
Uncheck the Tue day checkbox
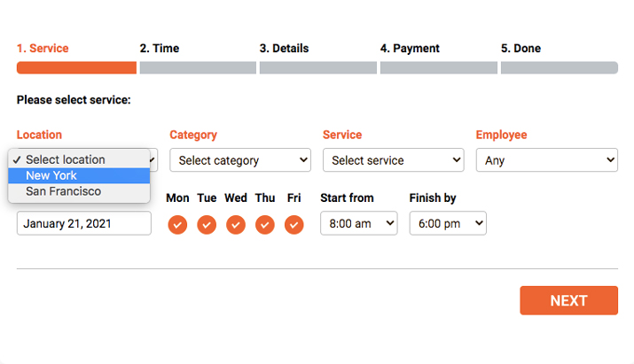pyautogui.click(x=207, y=225)
